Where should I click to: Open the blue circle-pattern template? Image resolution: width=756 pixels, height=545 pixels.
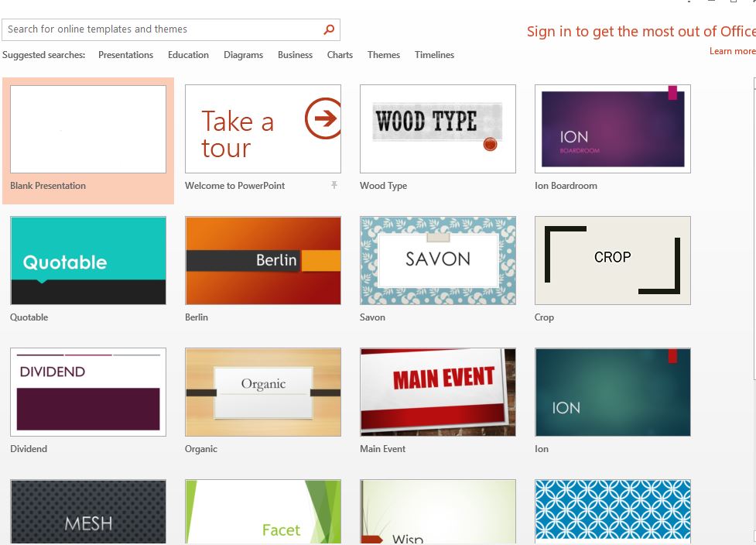tap(613, 512)
